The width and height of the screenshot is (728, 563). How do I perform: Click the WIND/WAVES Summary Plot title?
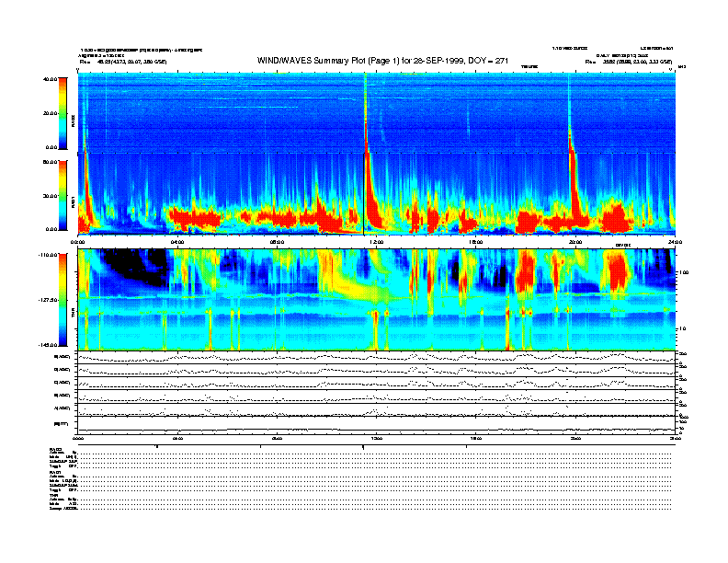pos(382,61)
